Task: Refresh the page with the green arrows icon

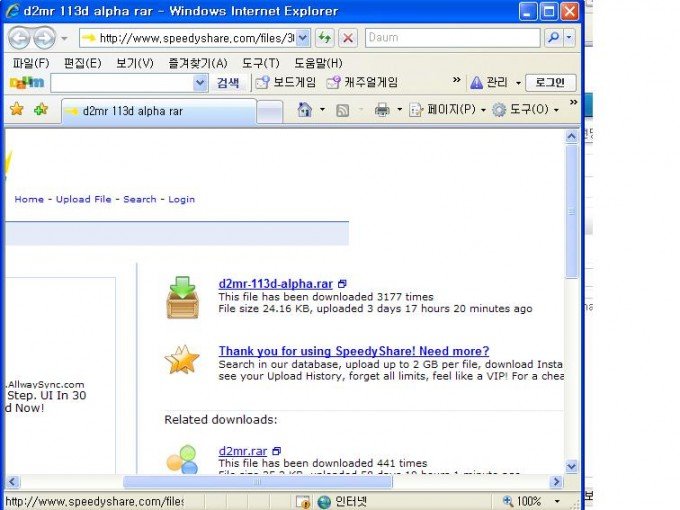Action: [324, 38]
